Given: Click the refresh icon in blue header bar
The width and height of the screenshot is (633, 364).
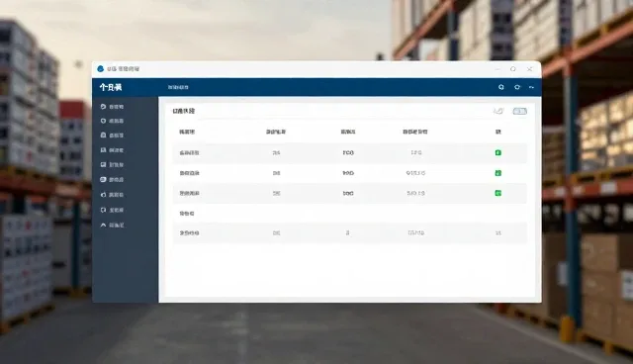Looking at the screenshot, I should (501, 87).
